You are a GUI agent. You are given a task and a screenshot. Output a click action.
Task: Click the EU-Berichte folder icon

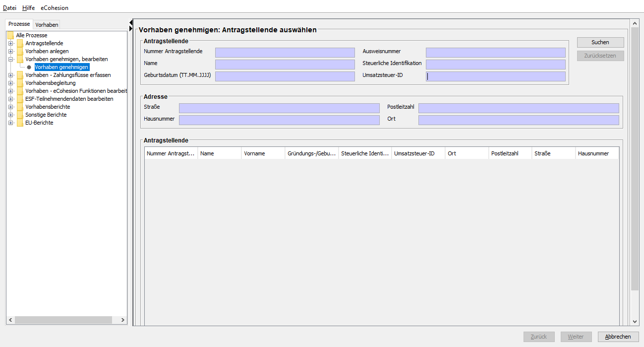tap(20, 123)
